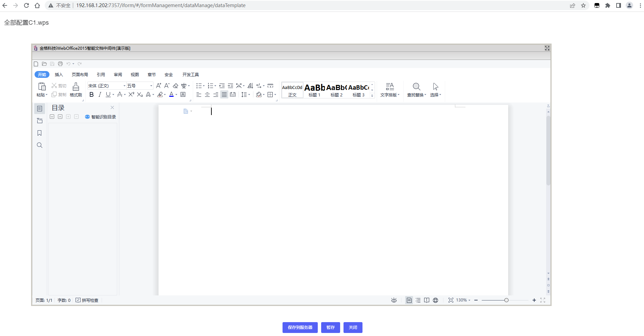Click the Format Painter (格式刷) icon

click(76, 90)
